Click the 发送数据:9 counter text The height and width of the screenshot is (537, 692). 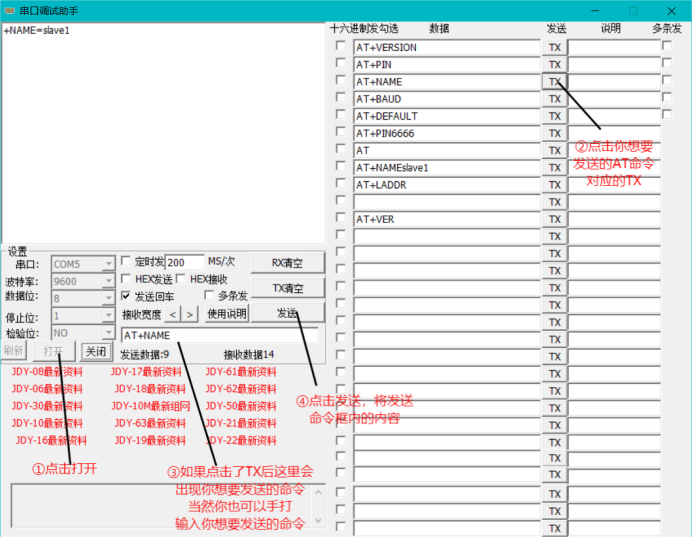(x=145, y=354)
